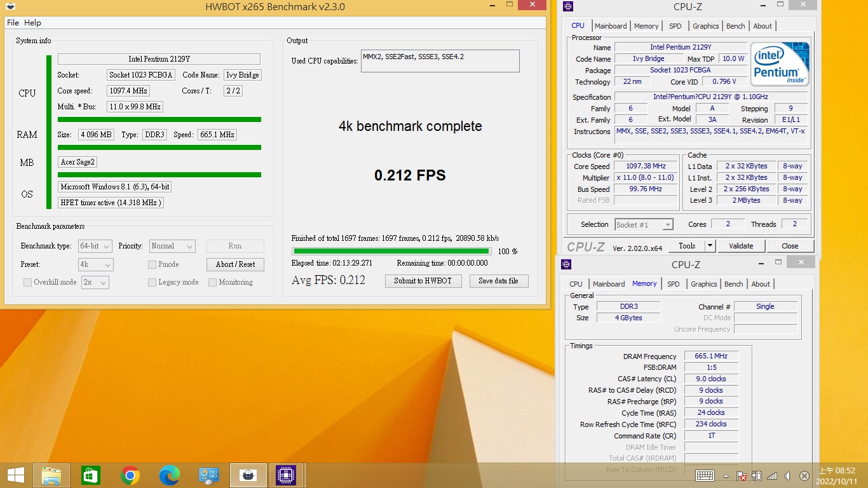Open SPD tab in CPU-Z Memory window
The image size is (868, 488).
point(674,284)
